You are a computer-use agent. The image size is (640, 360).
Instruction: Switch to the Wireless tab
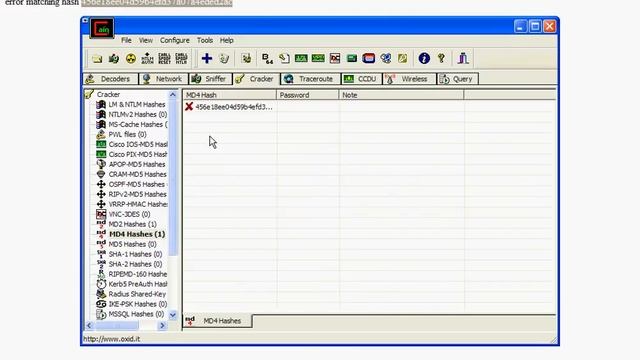coord(409,79)
